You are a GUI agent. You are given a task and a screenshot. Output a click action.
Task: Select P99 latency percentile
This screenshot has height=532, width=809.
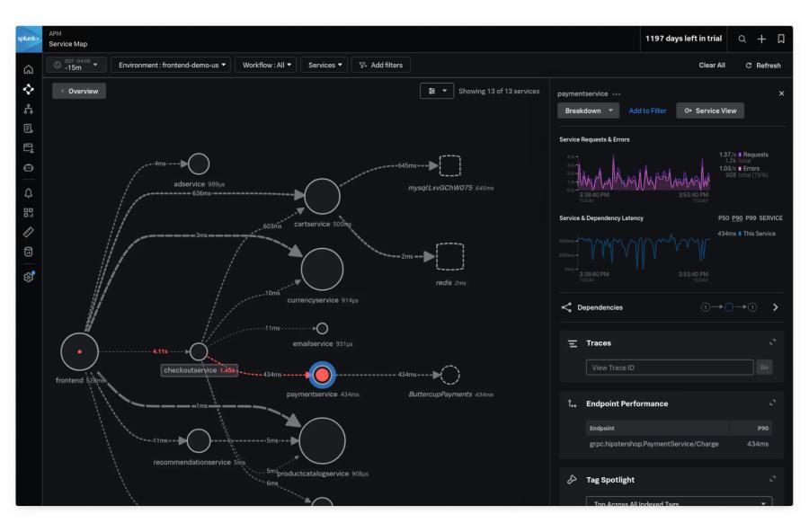751,218
